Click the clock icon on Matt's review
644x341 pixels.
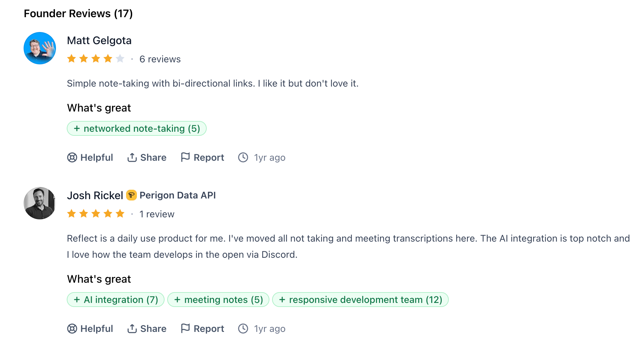243,157
